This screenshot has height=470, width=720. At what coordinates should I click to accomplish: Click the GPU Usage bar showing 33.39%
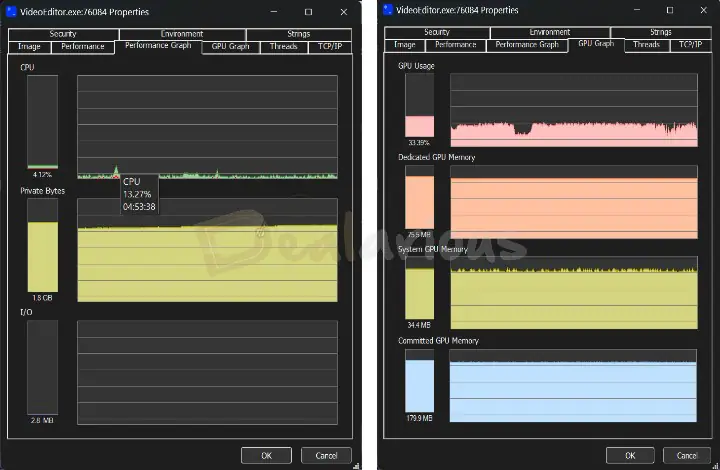pyautogui.click(x=419, y=105)
